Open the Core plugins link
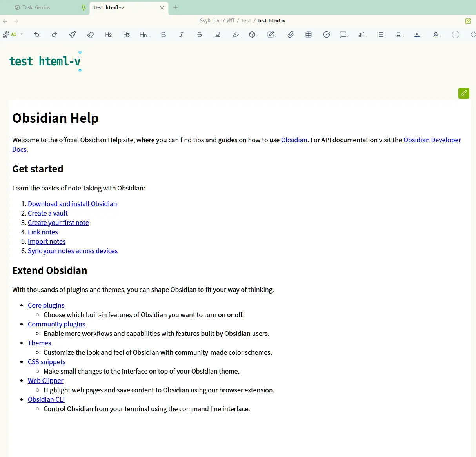 46,305
